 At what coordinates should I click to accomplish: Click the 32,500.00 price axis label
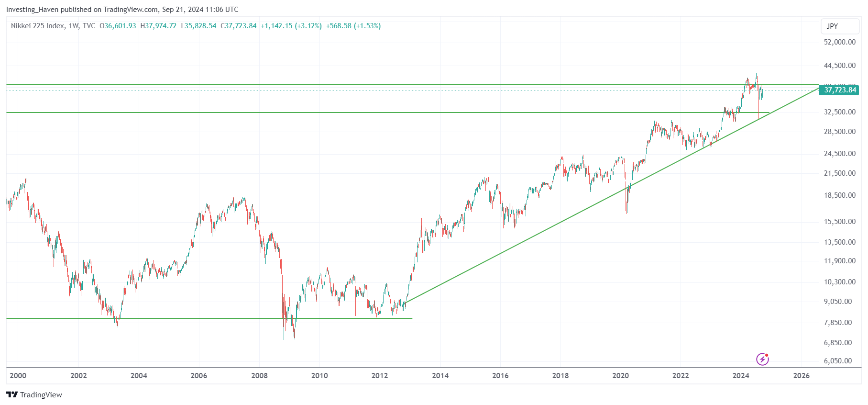tap(839, 112)
